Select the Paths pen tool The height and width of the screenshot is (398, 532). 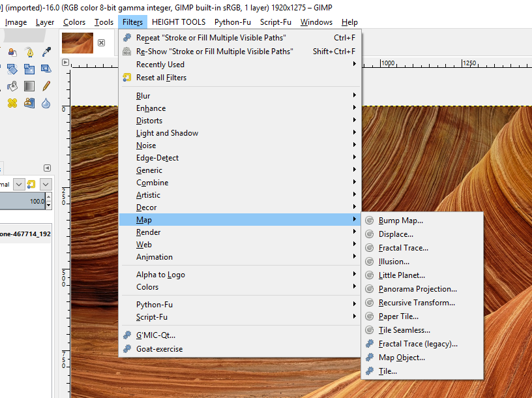29,52
